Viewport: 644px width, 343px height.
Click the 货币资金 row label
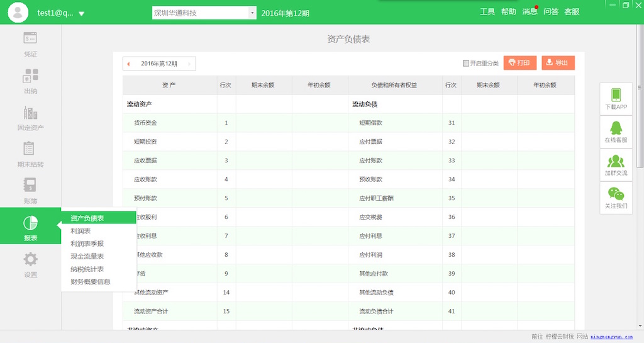coord(145,123)
